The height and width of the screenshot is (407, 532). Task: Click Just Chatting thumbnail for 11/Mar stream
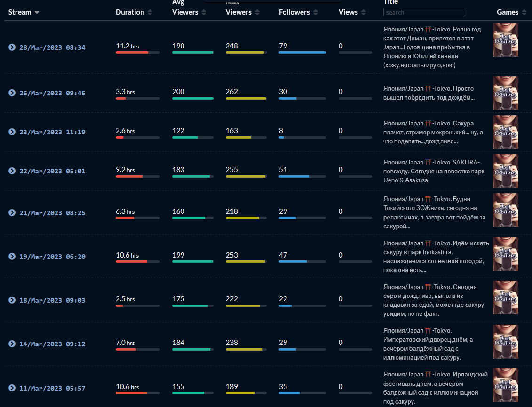point(506,385)
